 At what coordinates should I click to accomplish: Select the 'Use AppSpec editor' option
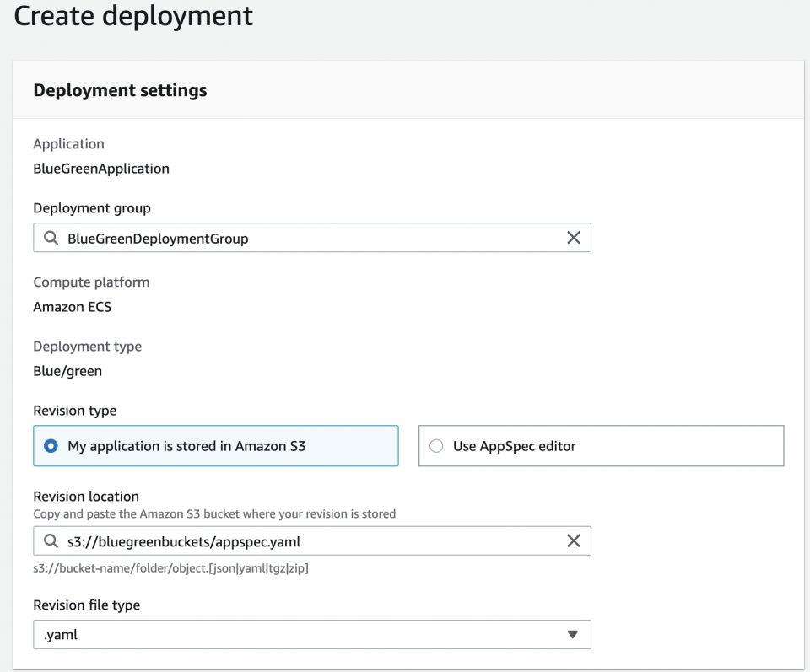click(601, 446)
